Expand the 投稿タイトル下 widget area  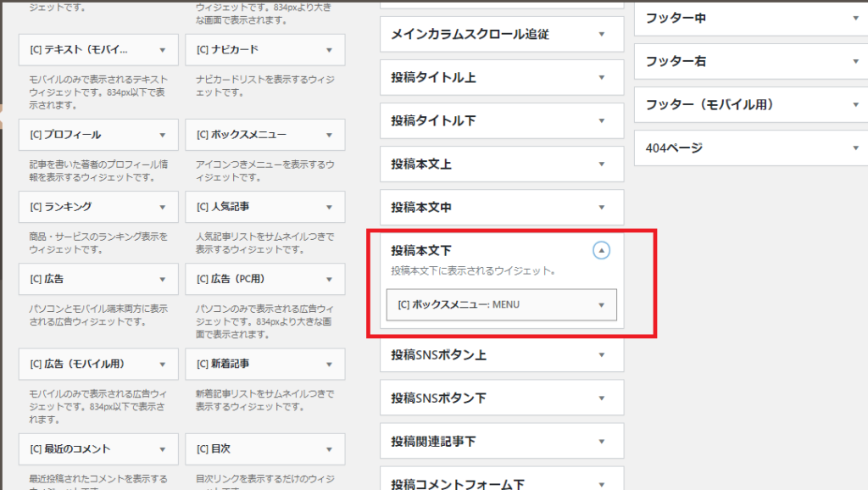coord(601,120)
